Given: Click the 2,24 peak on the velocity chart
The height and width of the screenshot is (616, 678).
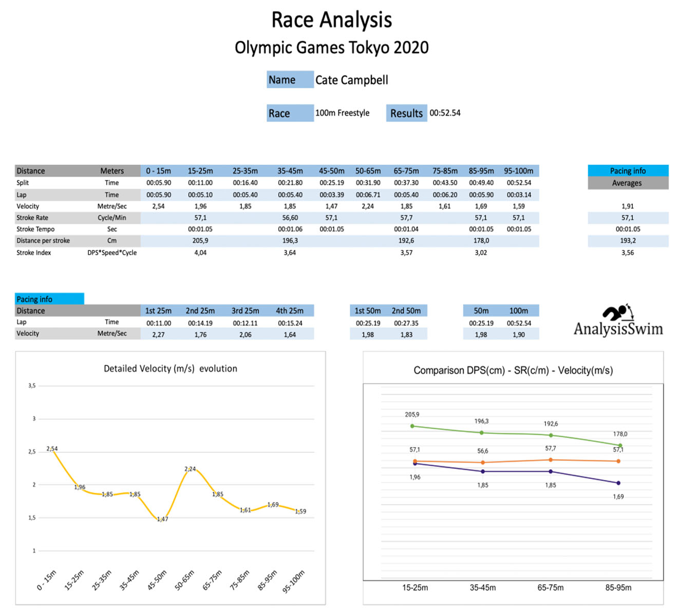Looking at the screenshot, I should (x=190, y=469).
